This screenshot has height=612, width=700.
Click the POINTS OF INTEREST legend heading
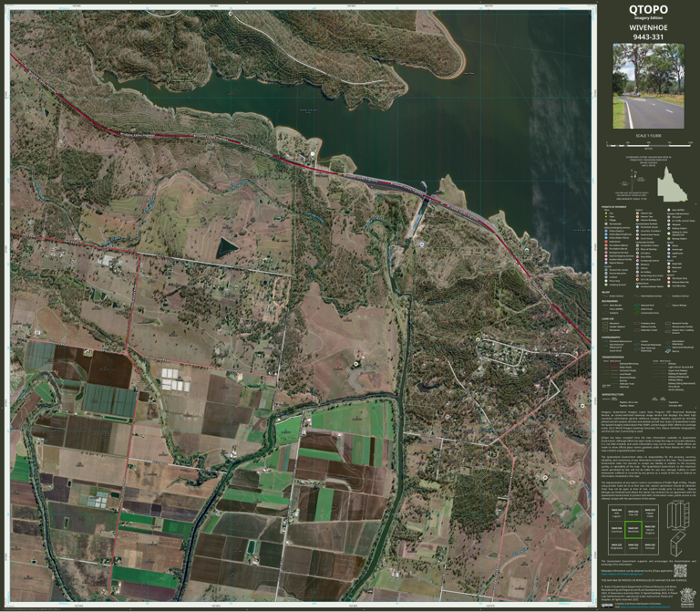click(x=613, y=207)
